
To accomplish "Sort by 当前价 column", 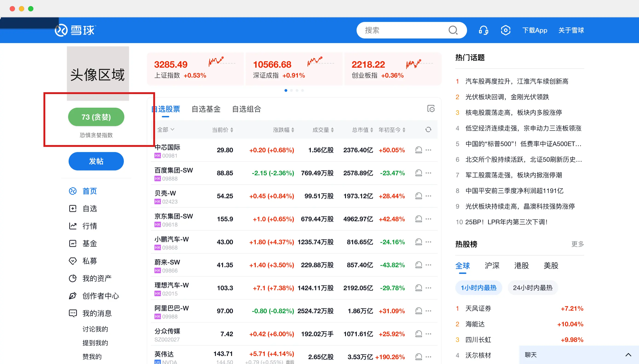I will coord(222,130).
